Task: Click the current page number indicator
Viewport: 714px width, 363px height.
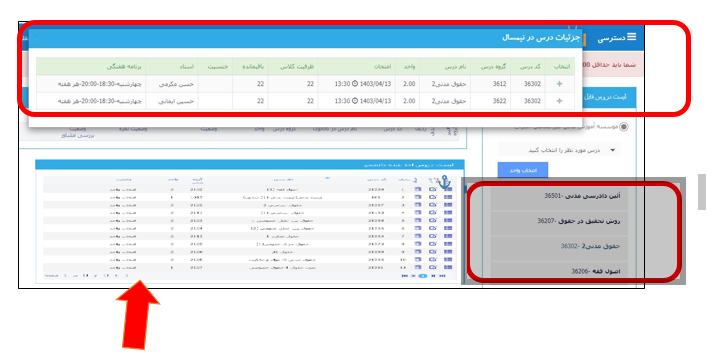Action: 423,276
